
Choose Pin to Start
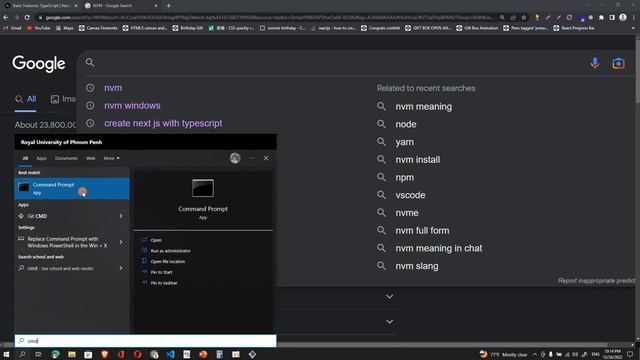coord(161,272)
